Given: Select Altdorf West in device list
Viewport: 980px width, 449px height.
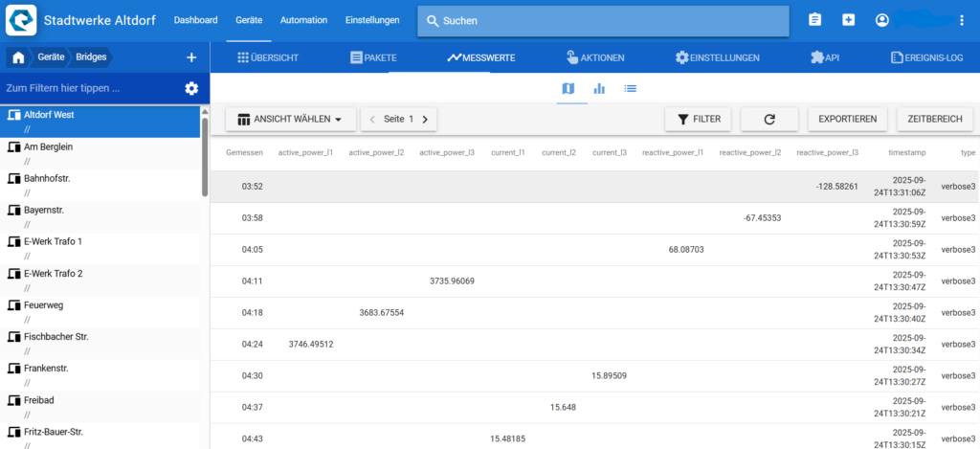Looking at the screenshot, I should pos(100,122).
